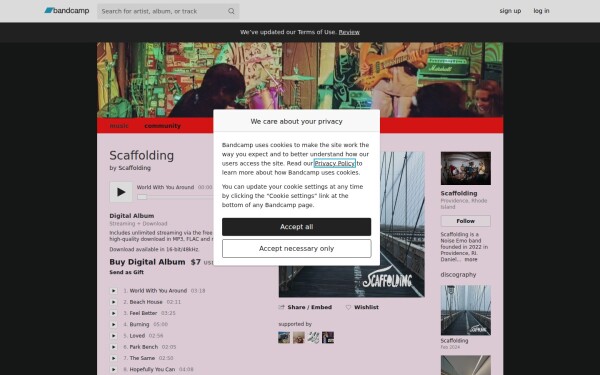Screen dimensions: 600x375
Task: Click the band header banner image
Action: 300,80
